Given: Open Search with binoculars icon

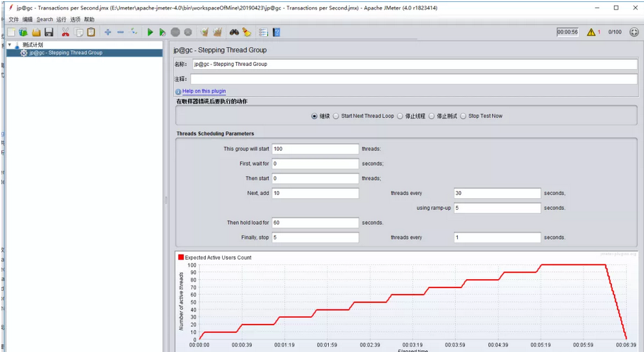Looking at the screenshot, I should pyautogui.click(x=234, y=32).
